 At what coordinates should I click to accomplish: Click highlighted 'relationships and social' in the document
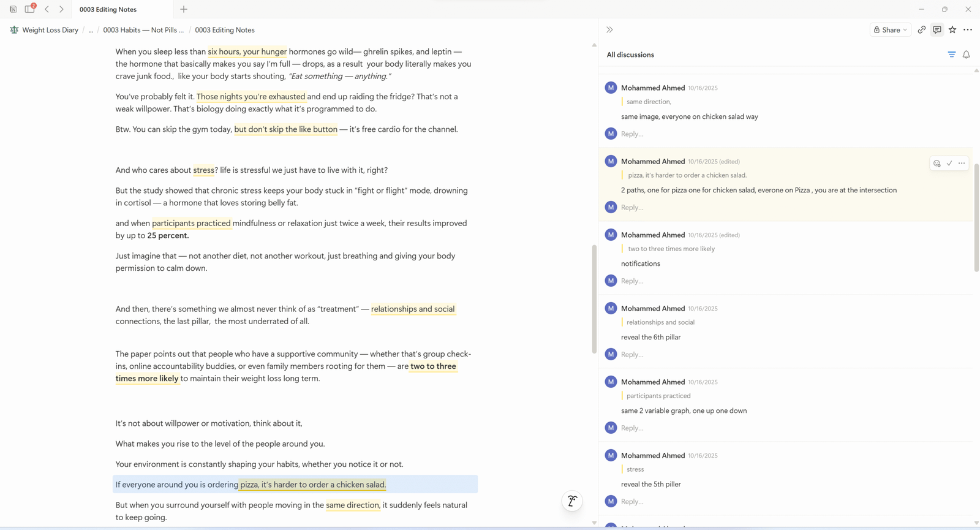click(x=413, y=309)
